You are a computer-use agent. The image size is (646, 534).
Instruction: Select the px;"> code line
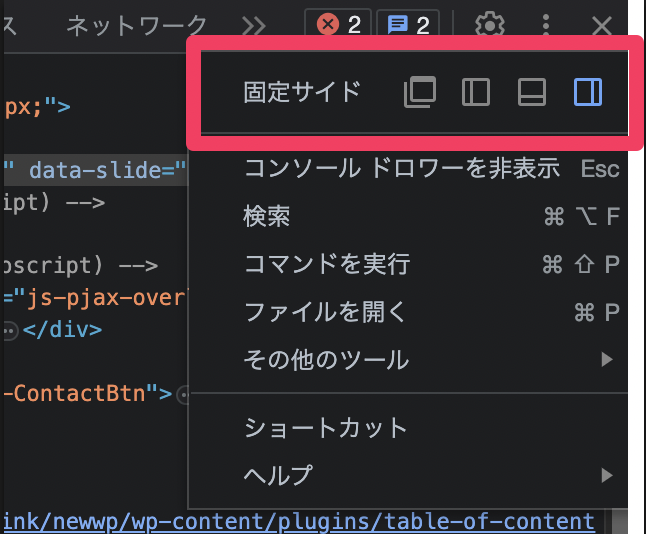pyautogui.click(x=38, y=107)
